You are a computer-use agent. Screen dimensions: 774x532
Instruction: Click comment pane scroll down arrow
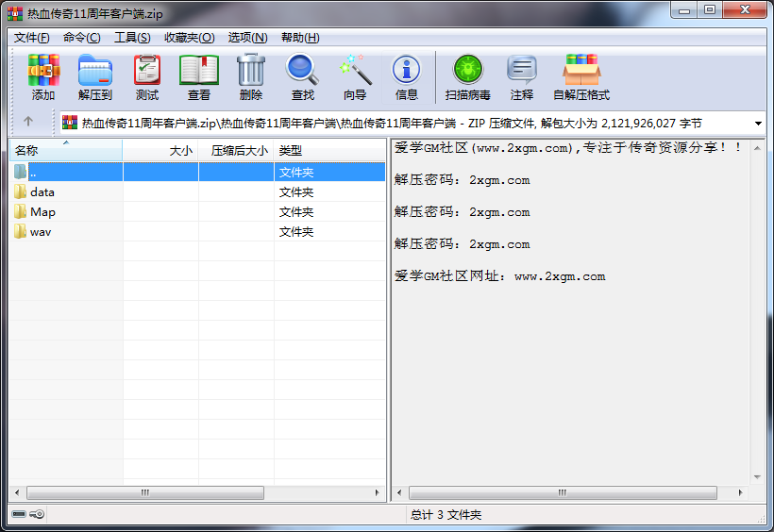coord(757,476)
